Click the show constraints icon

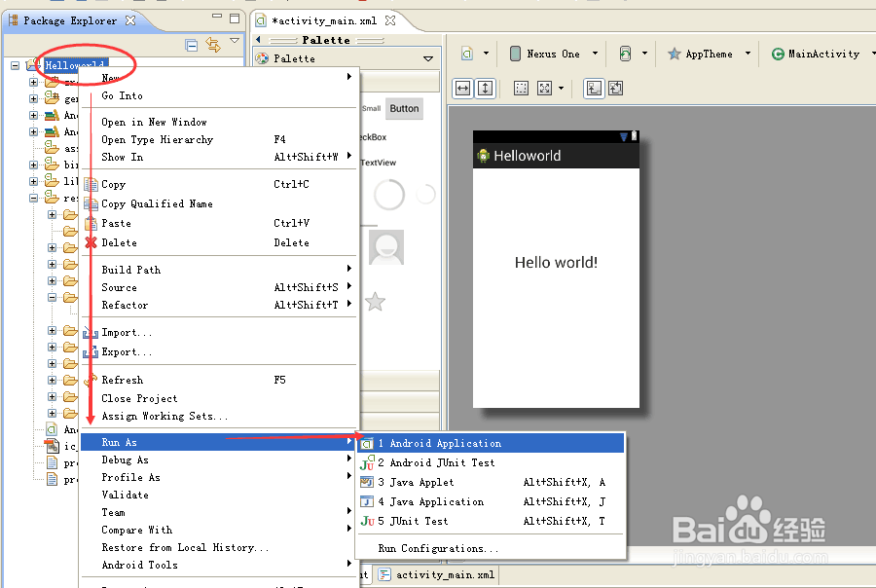click(594, 89)
